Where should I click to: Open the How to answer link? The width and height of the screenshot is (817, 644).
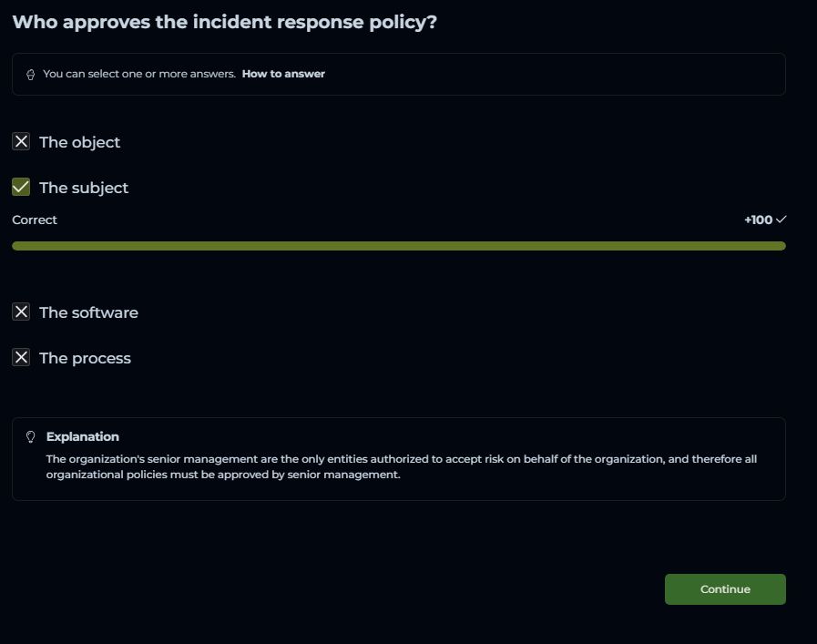[283, 74]
